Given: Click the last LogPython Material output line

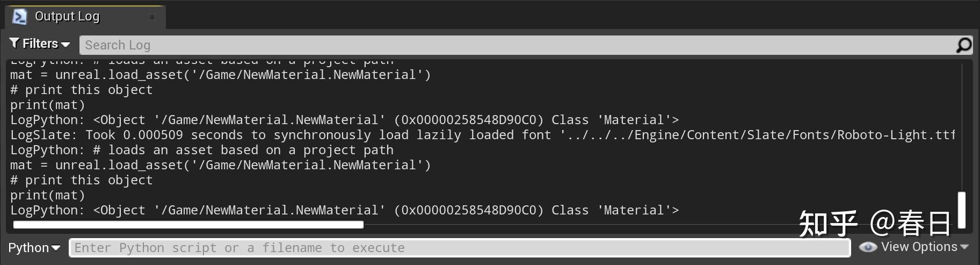Looking at the screenshot, I should [344, 210].
